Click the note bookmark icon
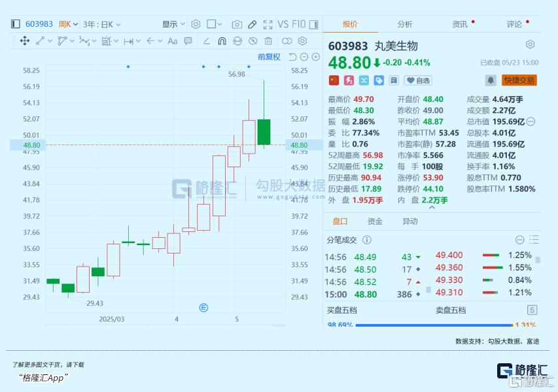 tap(394, 80)
